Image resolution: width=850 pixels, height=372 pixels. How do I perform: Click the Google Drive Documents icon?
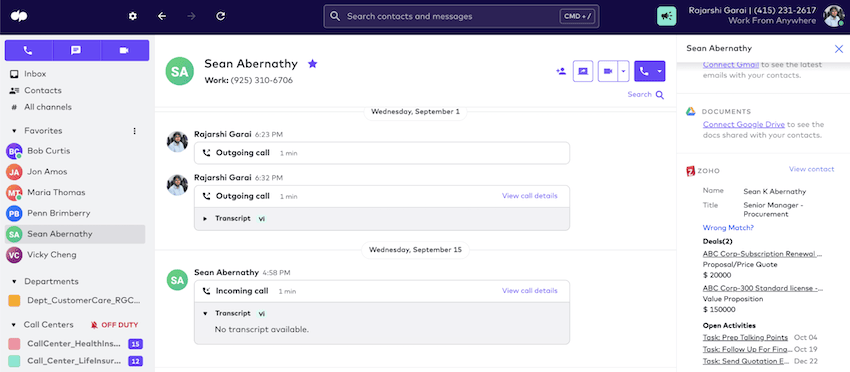[691, 111]
